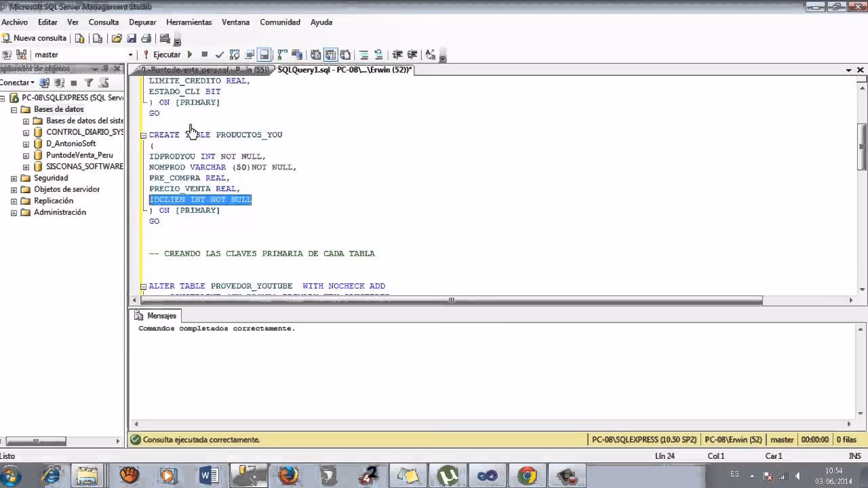Screen dimensions: 868x488
Task: Refresh the Object Explorer tree
Action: pyautogui.click(x=104, y=83)
